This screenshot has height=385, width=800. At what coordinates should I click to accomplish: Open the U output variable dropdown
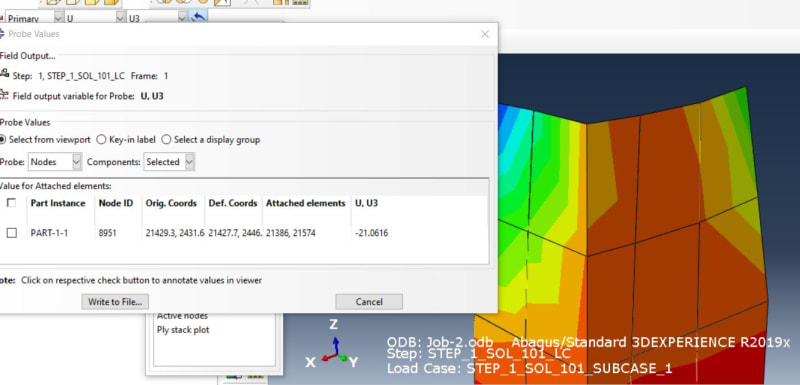pyautogui.click(x=95, y=18)
